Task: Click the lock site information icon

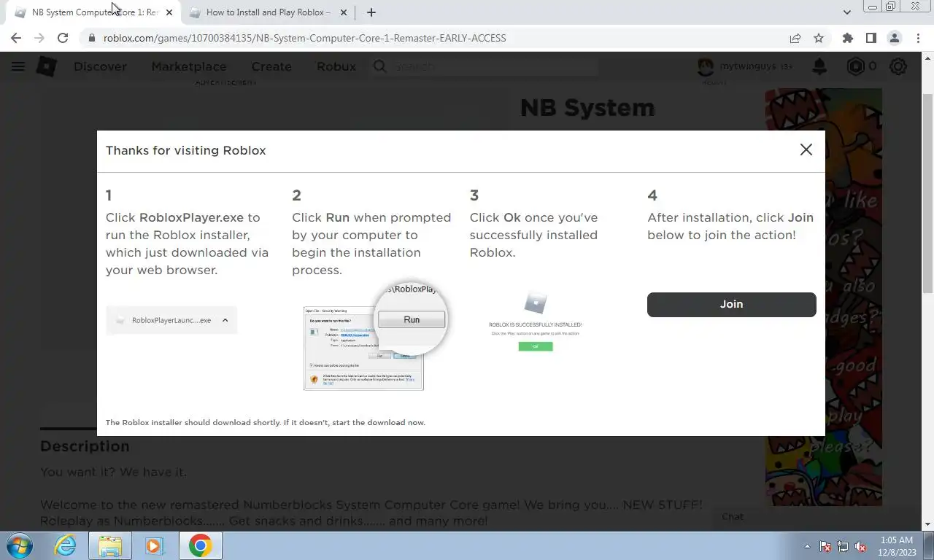Action: click(91, 38)
